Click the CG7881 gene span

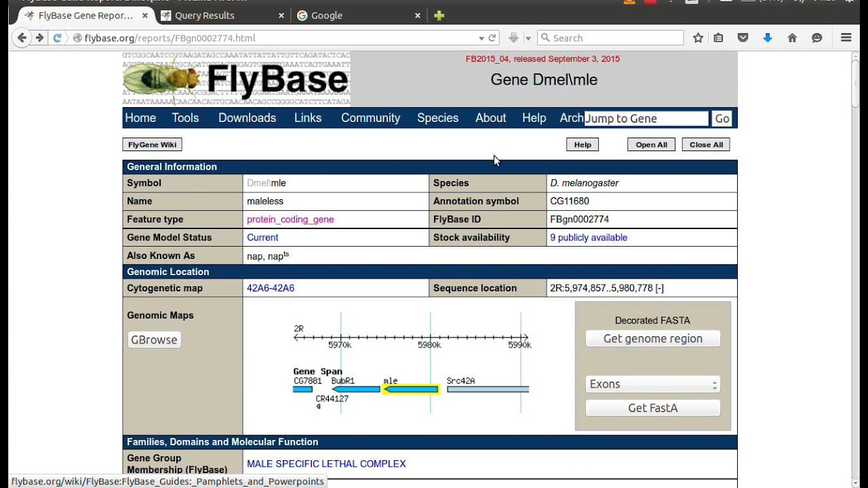(302, 389)
